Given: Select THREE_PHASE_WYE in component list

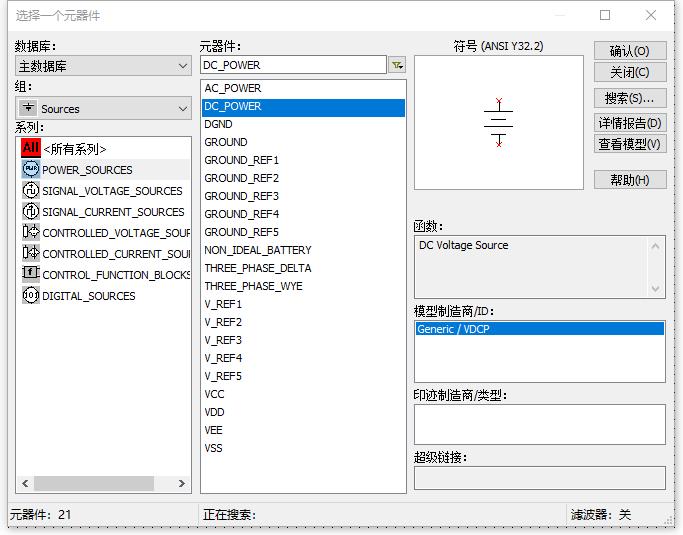Looking at the screenshot, I should (x=303, y=286).
